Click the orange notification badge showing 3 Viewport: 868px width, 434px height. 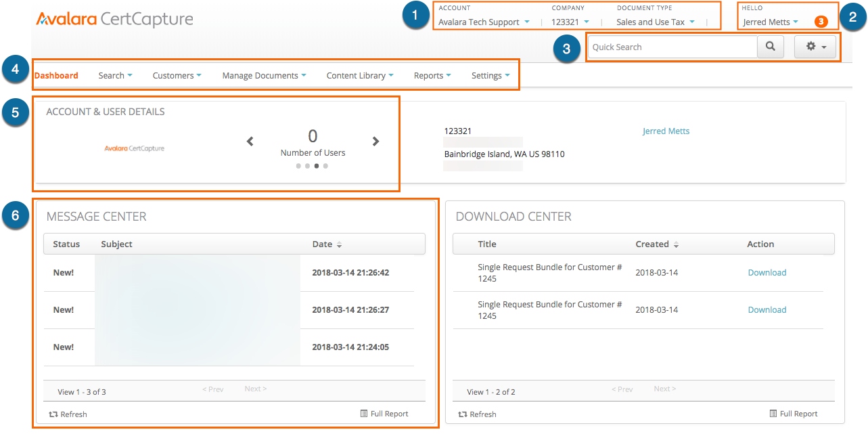(x=820, y=22)
